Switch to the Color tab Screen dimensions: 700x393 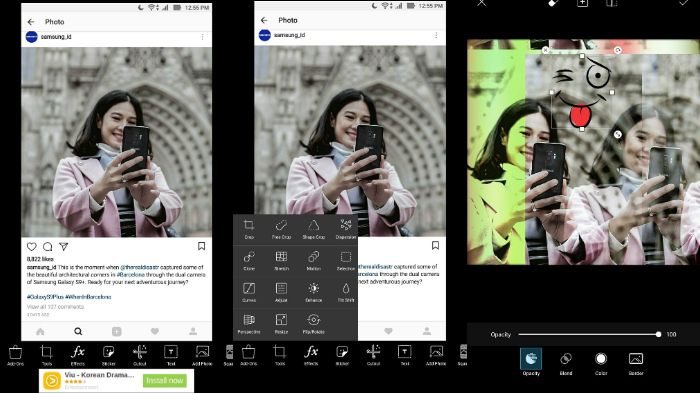coord(601,364)
